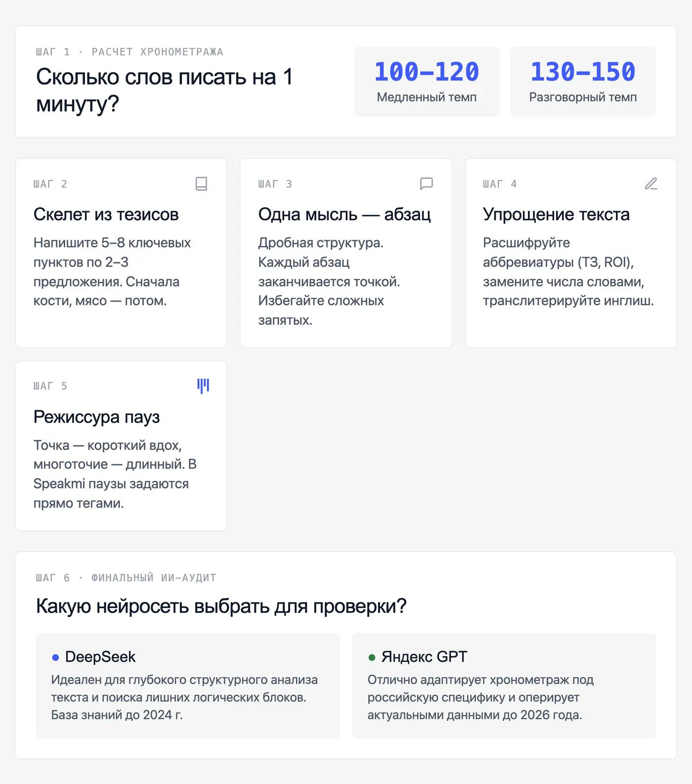Click the "Одна мысль — абзац" title
This screenshot has height=784, width=692.
(345, 215)
